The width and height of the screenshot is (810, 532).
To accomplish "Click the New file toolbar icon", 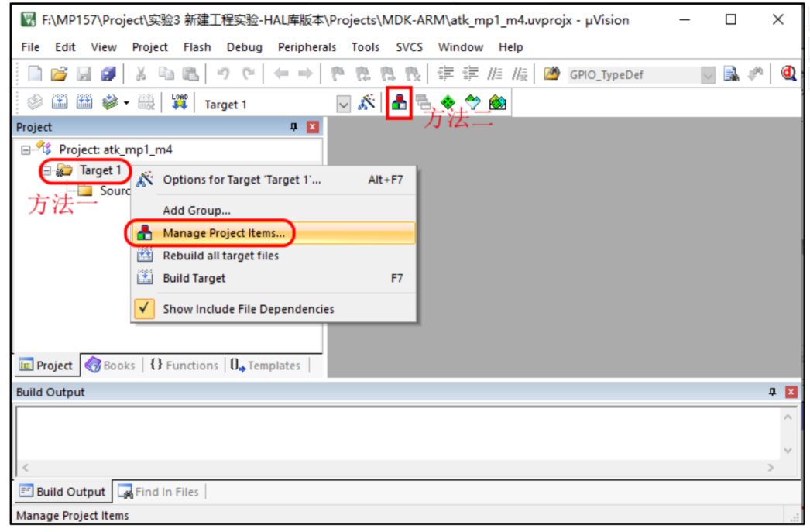I will [35, 74].
